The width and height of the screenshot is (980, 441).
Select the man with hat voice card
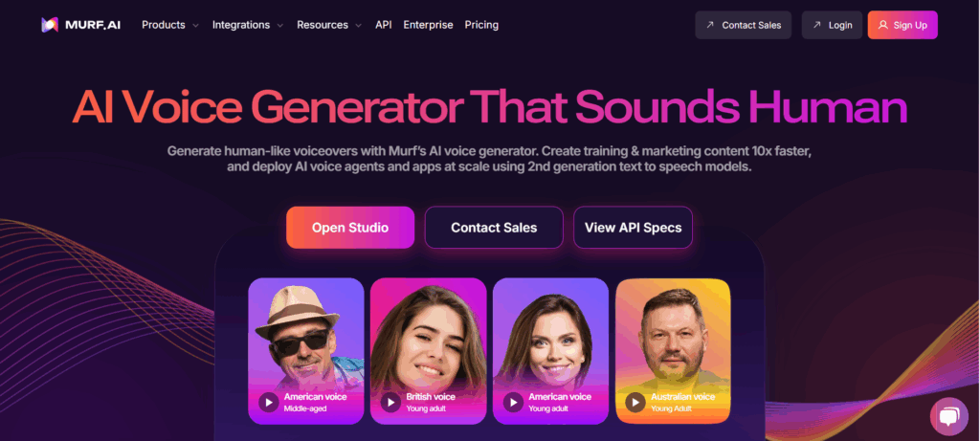[x=305, y=351]
